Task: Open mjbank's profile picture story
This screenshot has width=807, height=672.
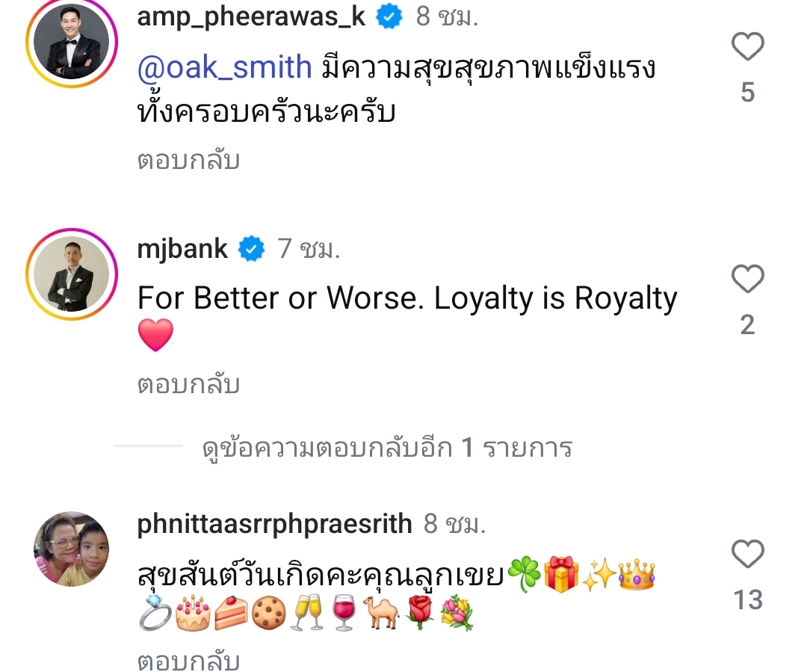Action: coord(72,274)
